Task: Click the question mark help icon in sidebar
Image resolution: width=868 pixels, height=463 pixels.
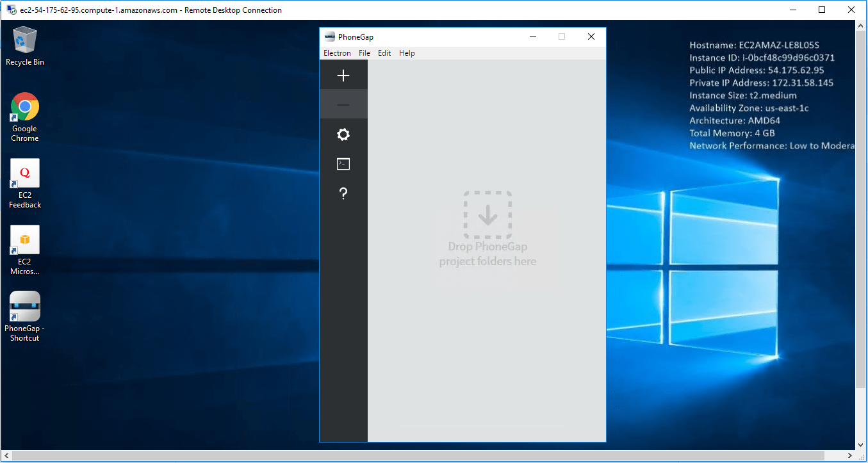Action: click(x=343, y=193)
